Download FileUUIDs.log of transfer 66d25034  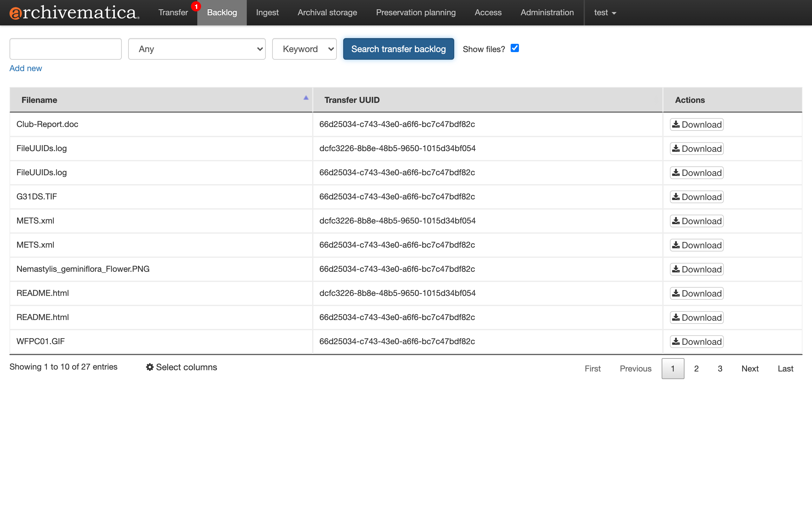(697, 173)
